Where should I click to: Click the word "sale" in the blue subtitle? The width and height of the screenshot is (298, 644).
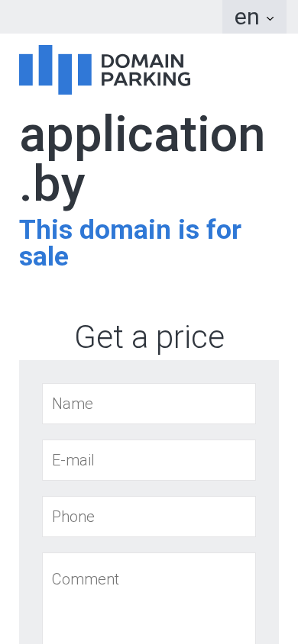pos(44,256)
